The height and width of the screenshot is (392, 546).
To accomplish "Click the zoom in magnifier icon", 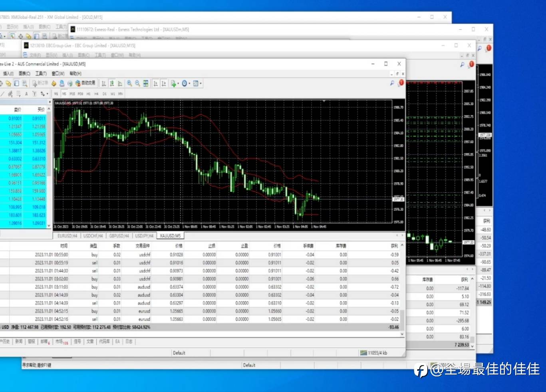I will 129,83.
